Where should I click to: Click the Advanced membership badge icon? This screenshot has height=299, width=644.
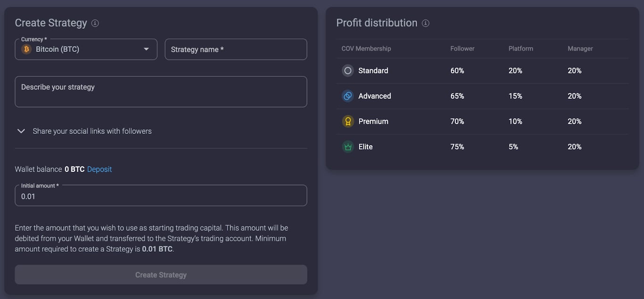pyautogui.click(x=347, y=96)
